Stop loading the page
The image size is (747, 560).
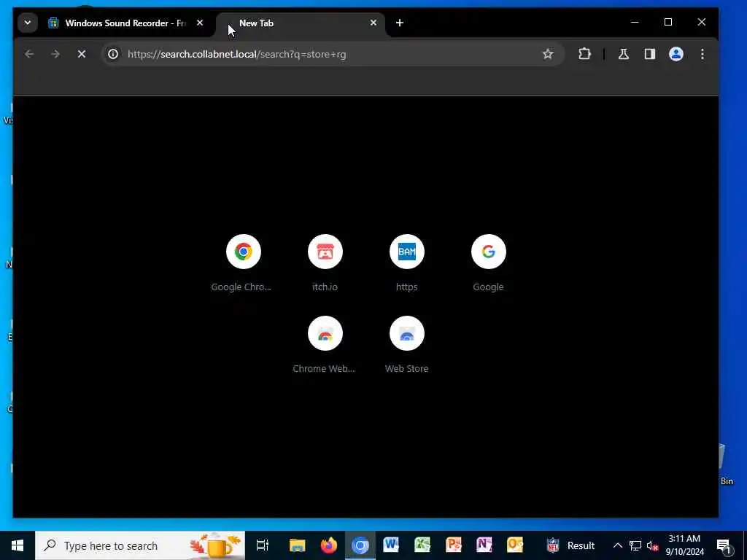tap(82, 54)
